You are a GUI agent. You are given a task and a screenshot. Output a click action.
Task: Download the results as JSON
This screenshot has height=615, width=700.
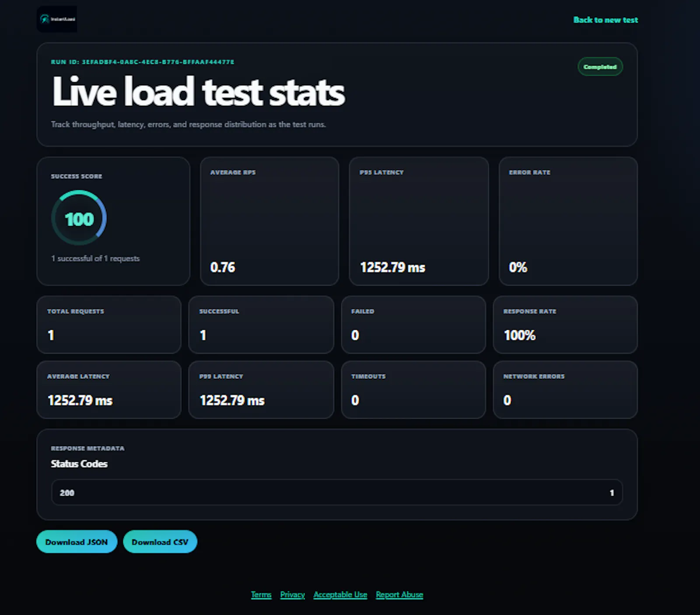(x=77, y=542)
